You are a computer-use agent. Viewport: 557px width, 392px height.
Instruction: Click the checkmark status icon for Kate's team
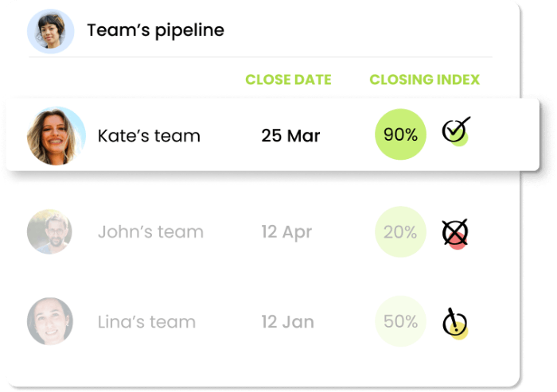[x=456, y=130]
